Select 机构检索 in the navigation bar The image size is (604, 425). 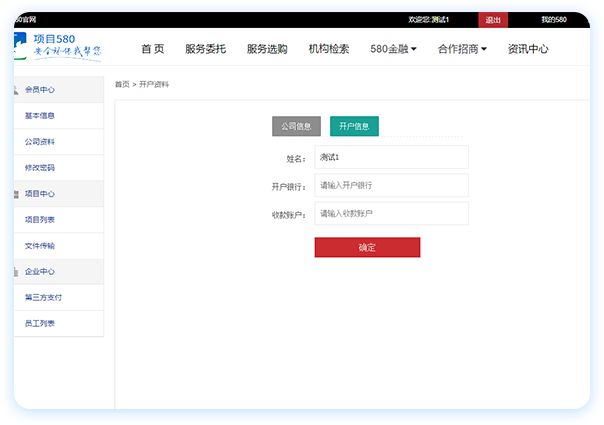(329, 49)
